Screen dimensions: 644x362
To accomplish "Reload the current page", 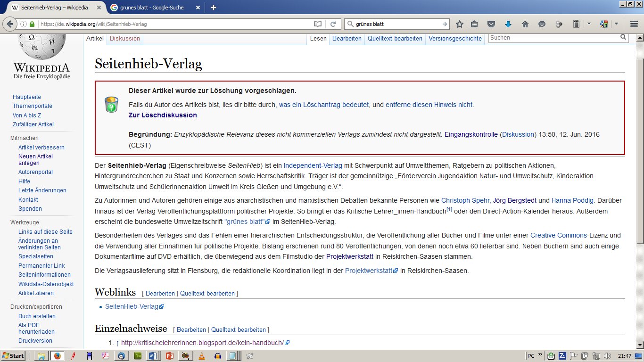I will coord(333,24).
